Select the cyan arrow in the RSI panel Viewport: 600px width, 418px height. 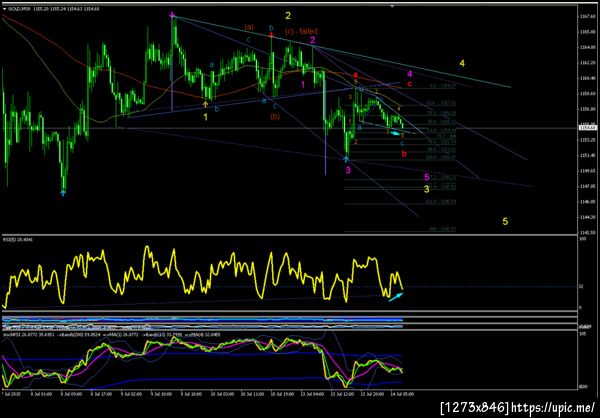pos(396,297)
